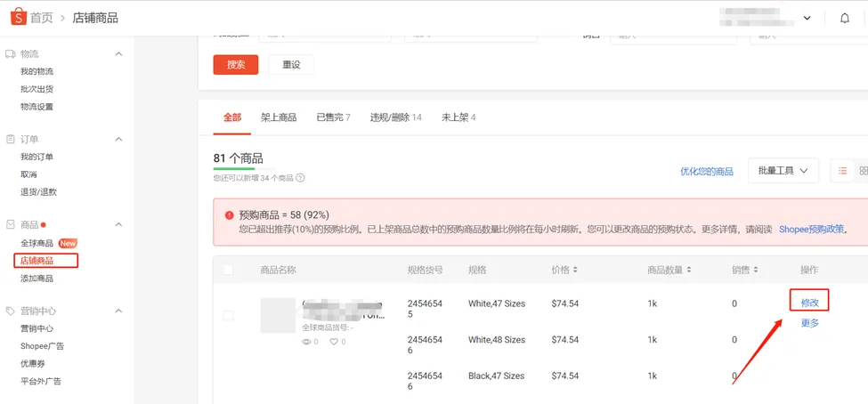Click the product views eye icon
Screen dimensions: 868x404
tap(306, 342)
